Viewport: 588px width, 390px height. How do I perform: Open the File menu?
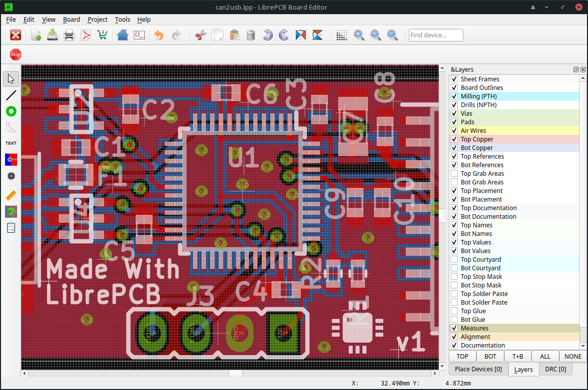(x=11, y=20)
